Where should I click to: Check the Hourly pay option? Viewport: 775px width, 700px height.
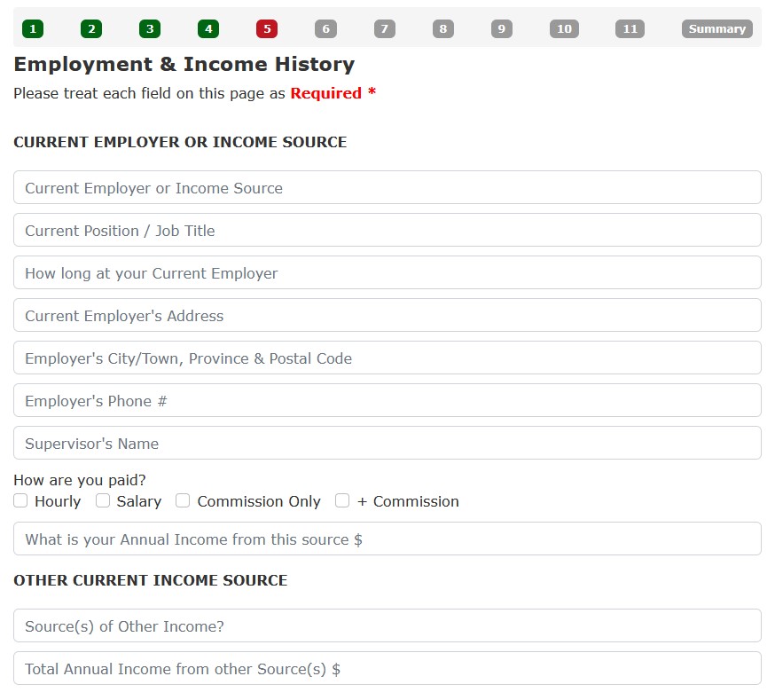click(x=21, y=501)
